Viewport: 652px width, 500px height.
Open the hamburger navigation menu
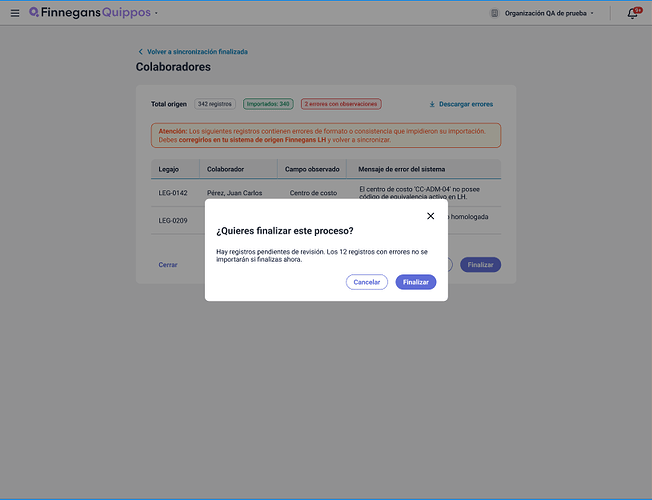15,13
